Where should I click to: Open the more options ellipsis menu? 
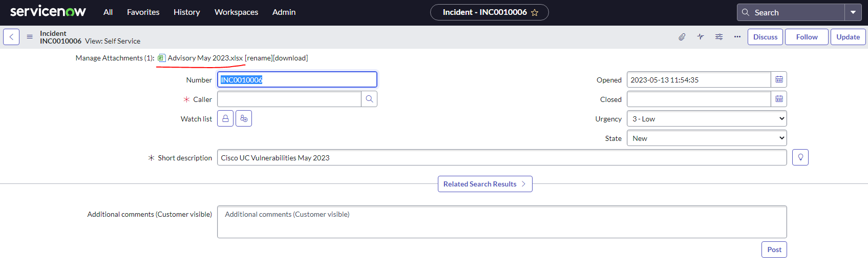[x=737, y=37]
